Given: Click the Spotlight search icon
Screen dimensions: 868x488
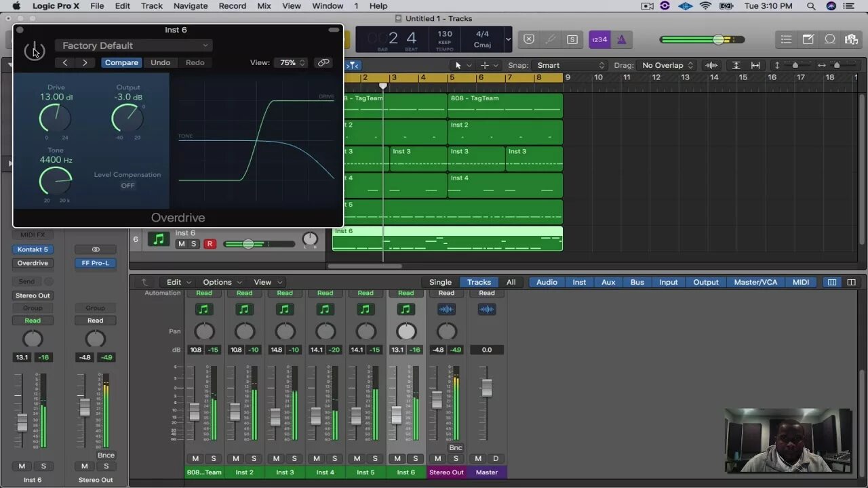Looking at the screenshot, I should [810, 5].
